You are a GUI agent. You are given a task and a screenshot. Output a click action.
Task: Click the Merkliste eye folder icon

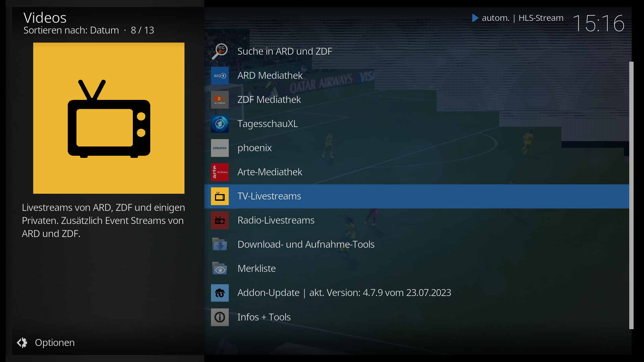coord(220,268)
